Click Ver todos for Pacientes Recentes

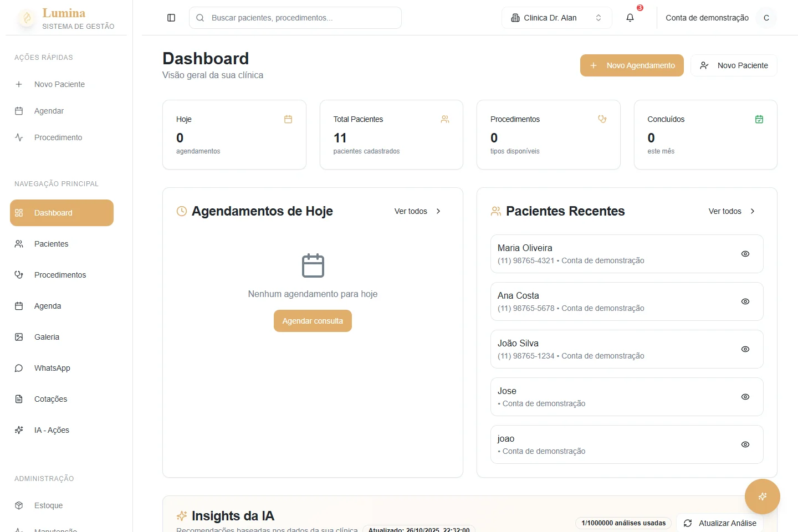click(732, 211)
